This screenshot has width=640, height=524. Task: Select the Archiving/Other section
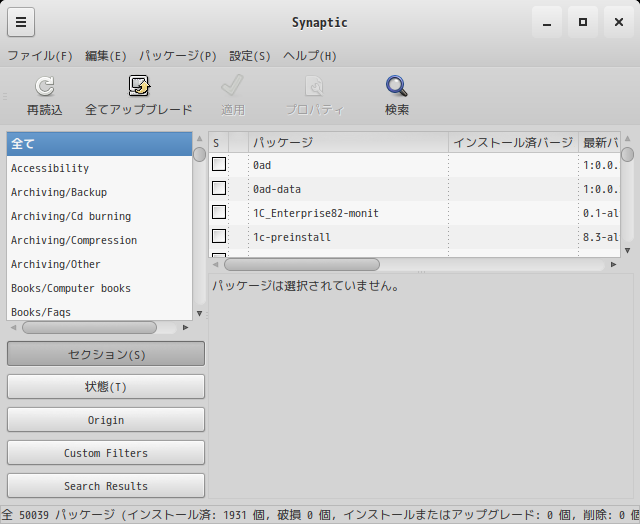100,264
